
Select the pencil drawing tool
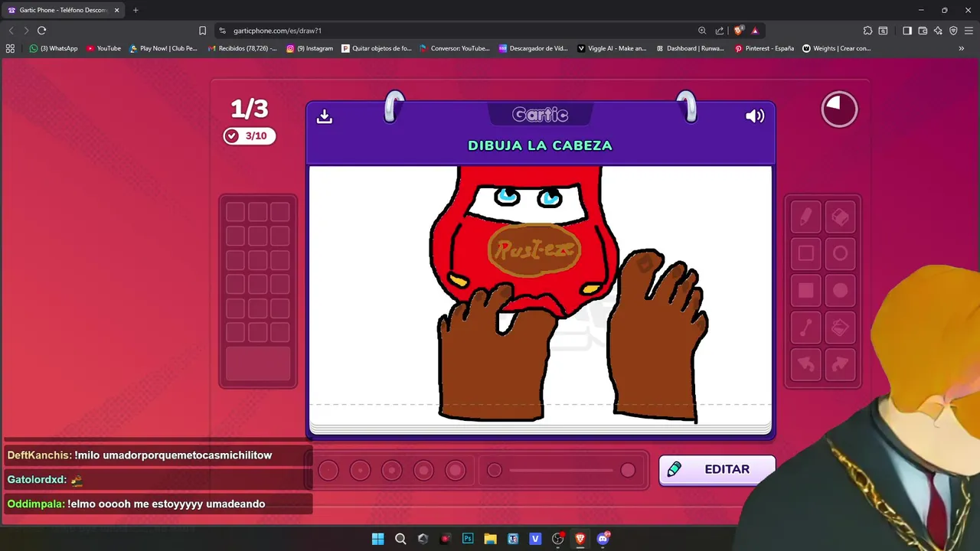point(805,217)
